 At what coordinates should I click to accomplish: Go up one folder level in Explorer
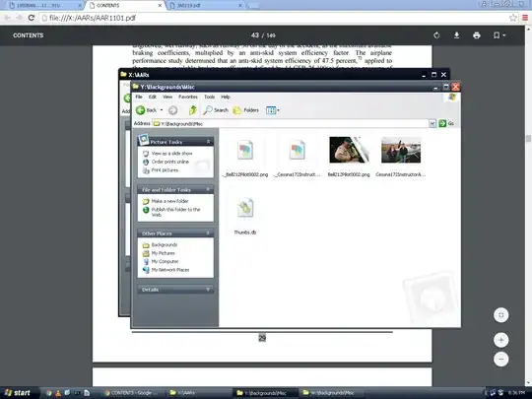(x=193, y=110)
